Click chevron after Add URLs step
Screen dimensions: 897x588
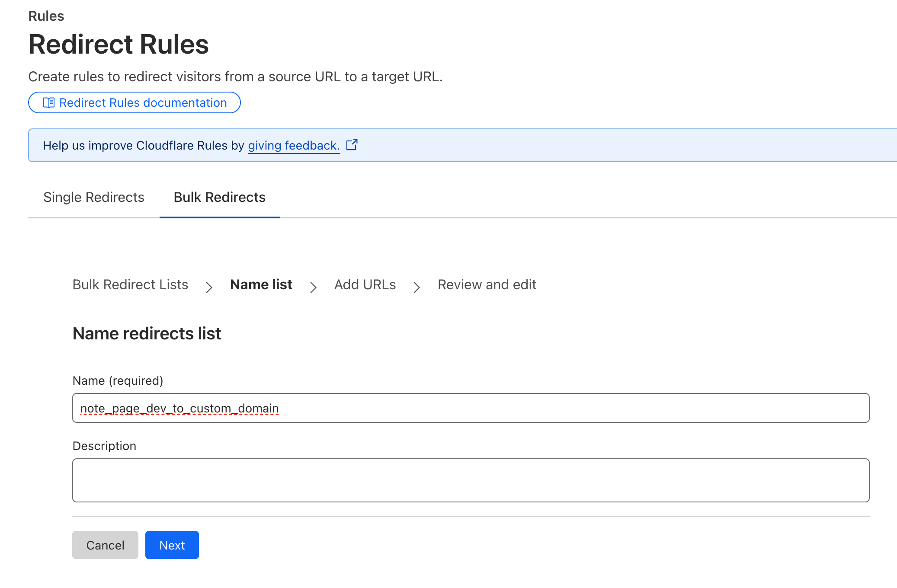coord(416,287)
